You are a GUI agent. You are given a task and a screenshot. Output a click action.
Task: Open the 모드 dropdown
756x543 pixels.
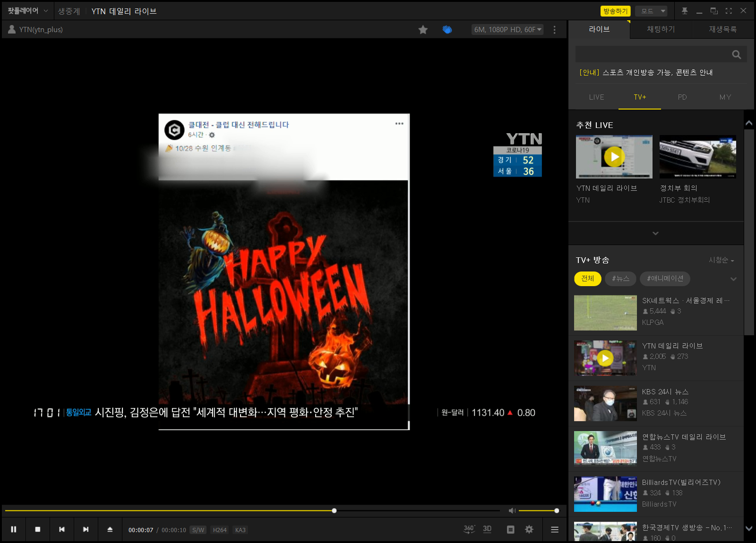tap(651, 11)
